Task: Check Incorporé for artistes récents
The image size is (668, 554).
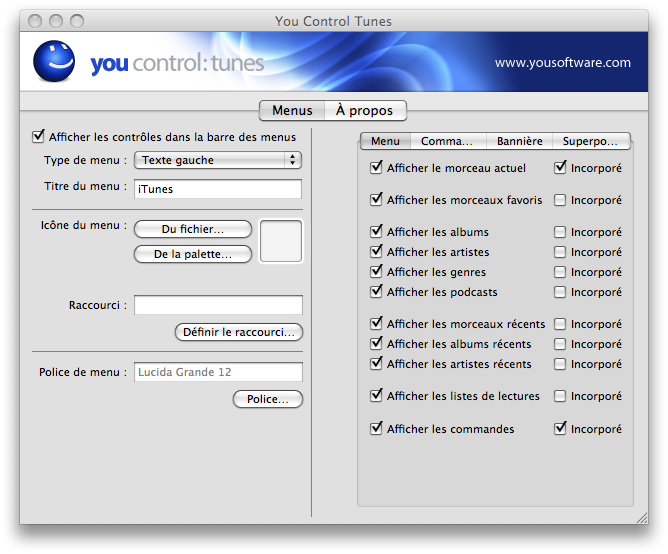Action: [x=560, y=364]
